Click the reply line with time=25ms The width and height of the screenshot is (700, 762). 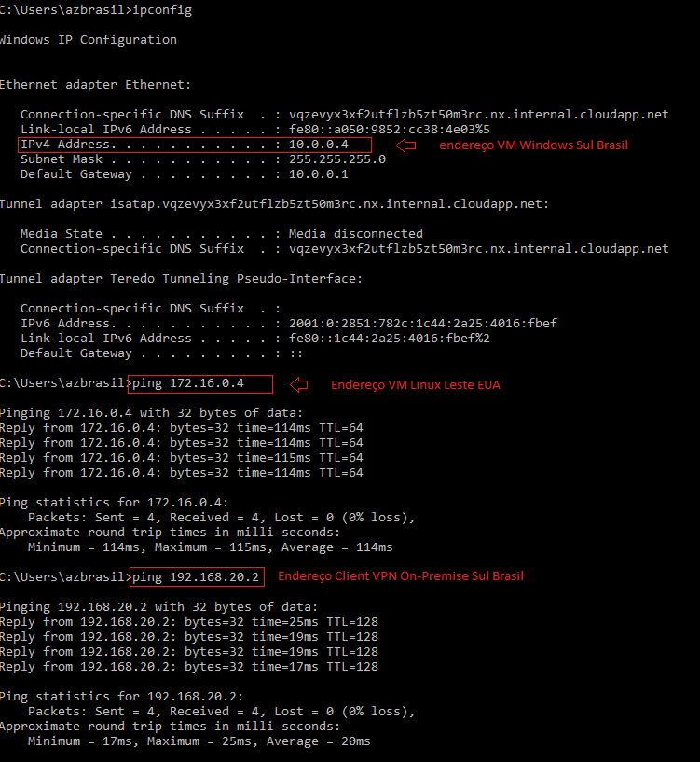point(189,622)
